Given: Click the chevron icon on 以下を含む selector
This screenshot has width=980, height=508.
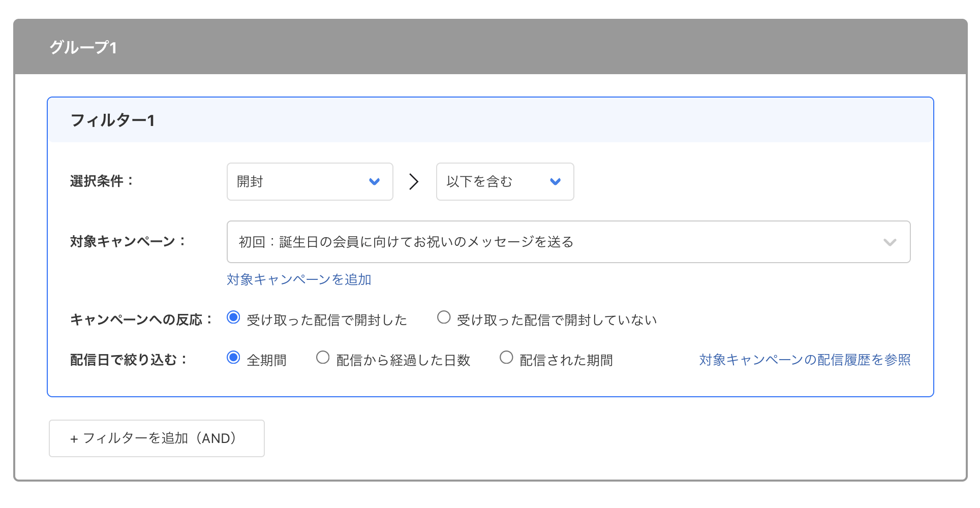Looking at the screenshot, I should 556,181.
